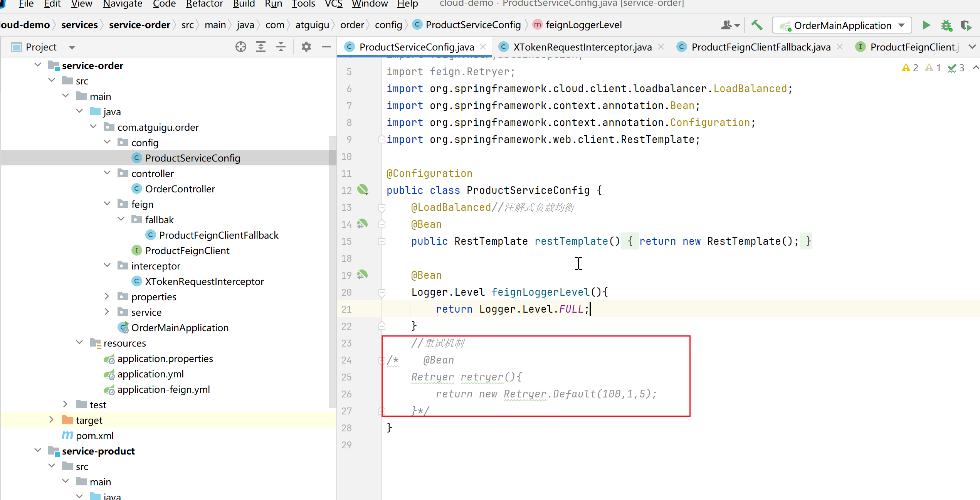Click the Build project hammer icon
Screen dimensions: 980x500
click(x=757, y=25)
